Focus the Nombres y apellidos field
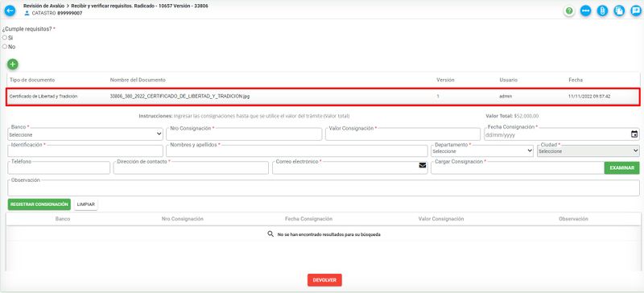 point(297,151)
